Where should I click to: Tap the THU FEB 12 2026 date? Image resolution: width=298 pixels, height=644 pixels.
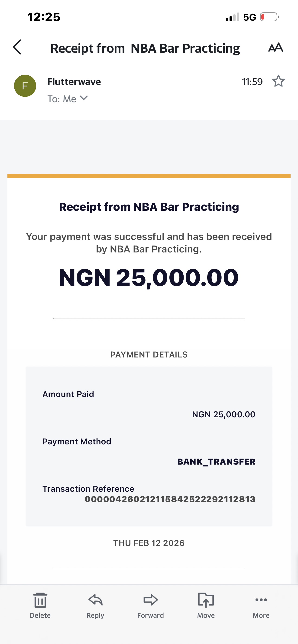(149, 543)
